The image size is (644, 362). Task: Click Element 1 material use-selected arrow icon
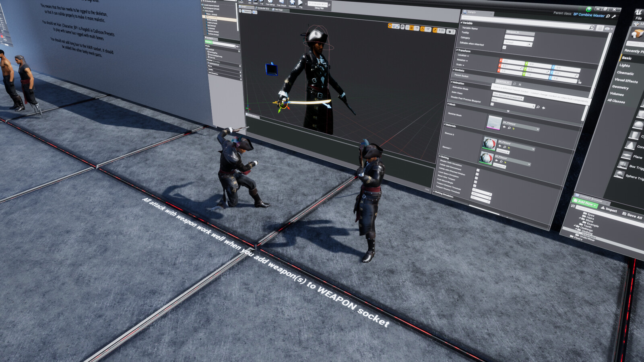[496, 160]
